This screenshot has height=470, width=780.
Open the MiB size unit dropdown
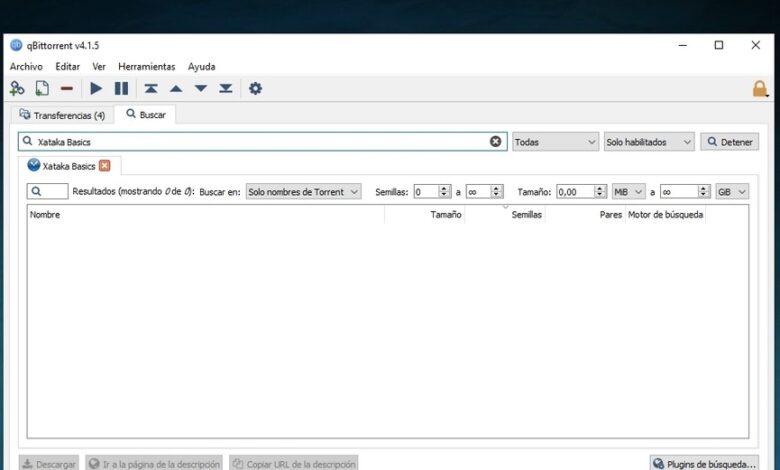628,191
